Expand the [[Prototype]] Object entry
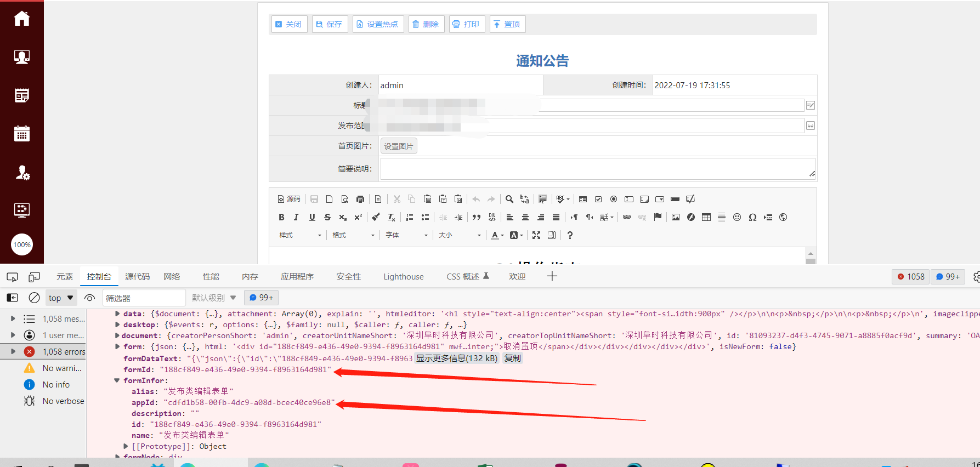Image resolution: width=980 pixels, height=467 pixels. point(126,446)
